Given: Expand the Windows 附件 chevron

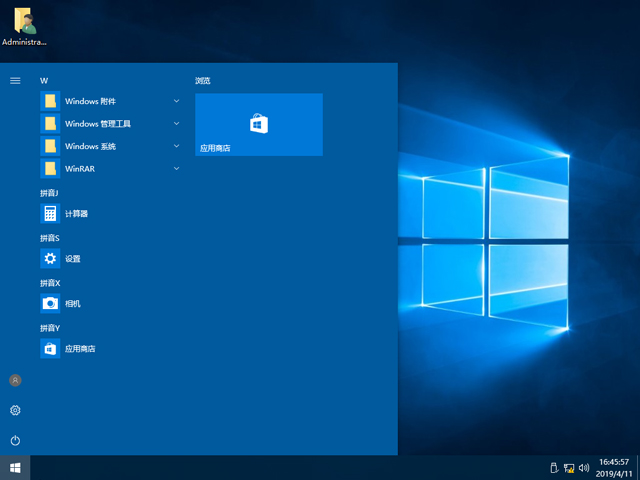Looking at the screenshot, I should pos(176,101).
